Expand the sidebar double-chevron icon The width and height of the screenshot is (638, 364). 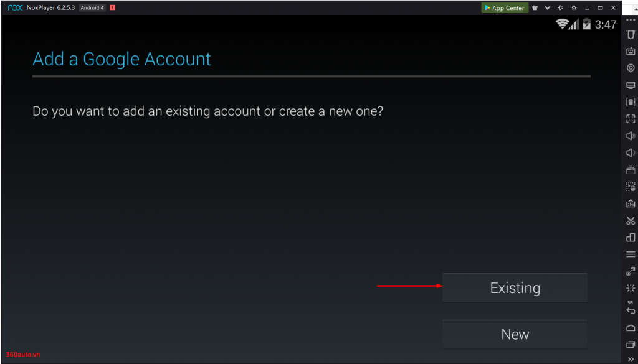(631, 358)
